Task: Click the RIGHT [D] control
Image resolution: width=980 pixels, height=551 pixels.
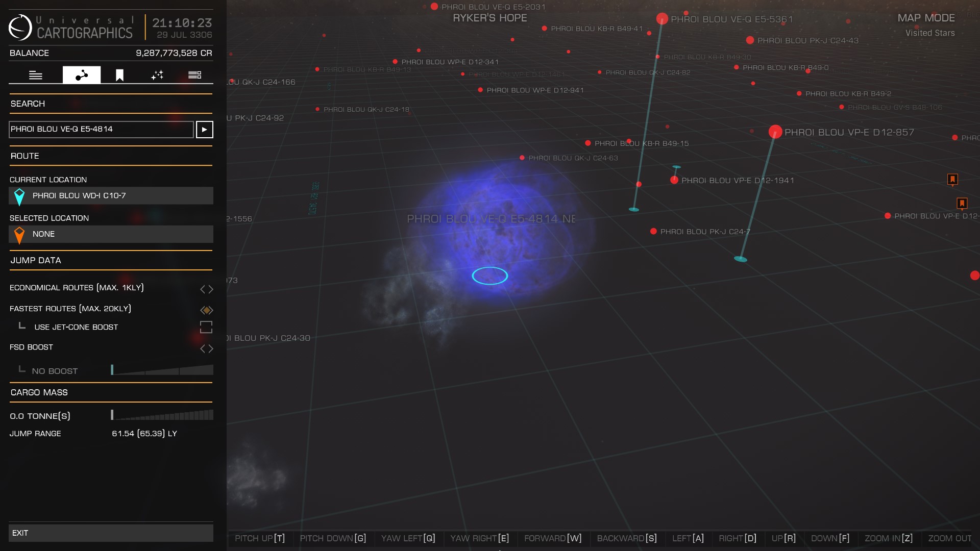Action: (738, 538)
